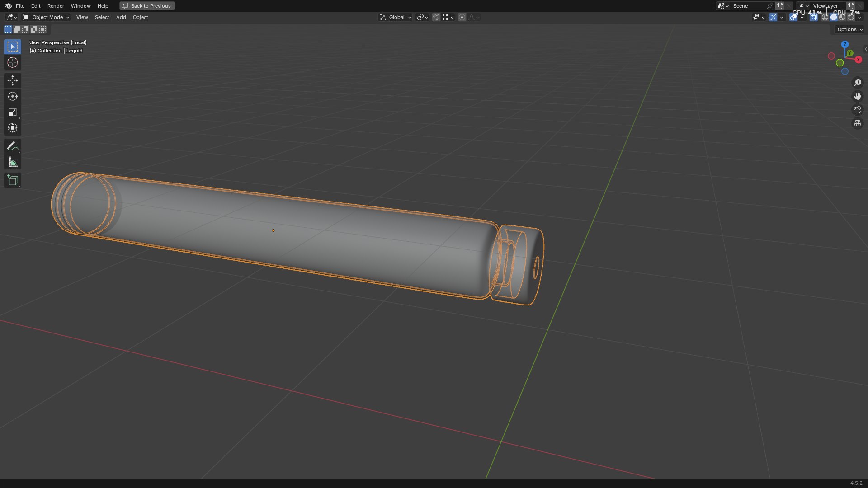Click the Back to Previous button
The width and height of the screenshot is (868, 488).
coord(147,6)
